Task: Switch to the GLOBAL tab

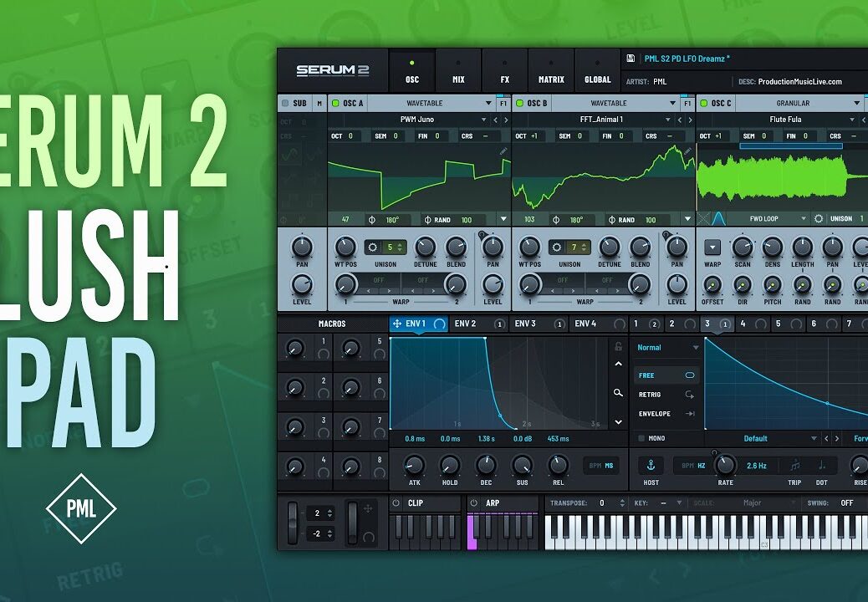Action: pos(597,71)
